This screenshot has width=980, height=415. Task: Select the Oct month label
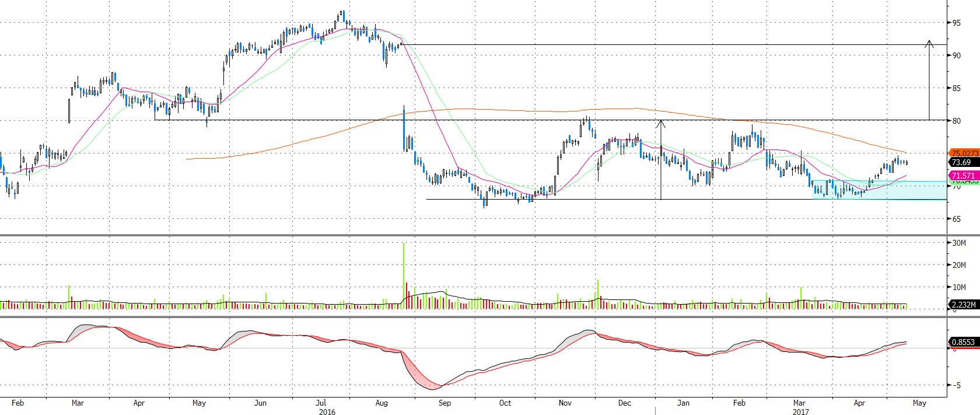505,403
